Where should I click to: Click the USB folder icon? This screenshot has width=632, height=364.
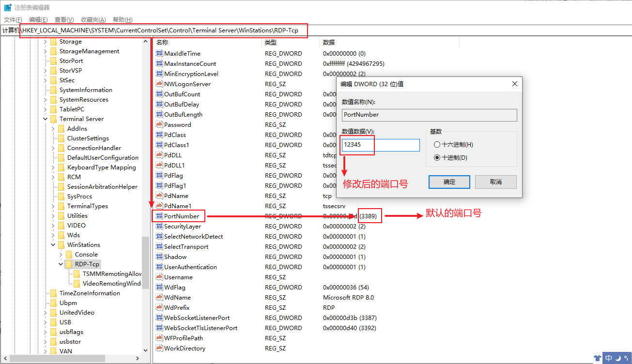(53, 322)
